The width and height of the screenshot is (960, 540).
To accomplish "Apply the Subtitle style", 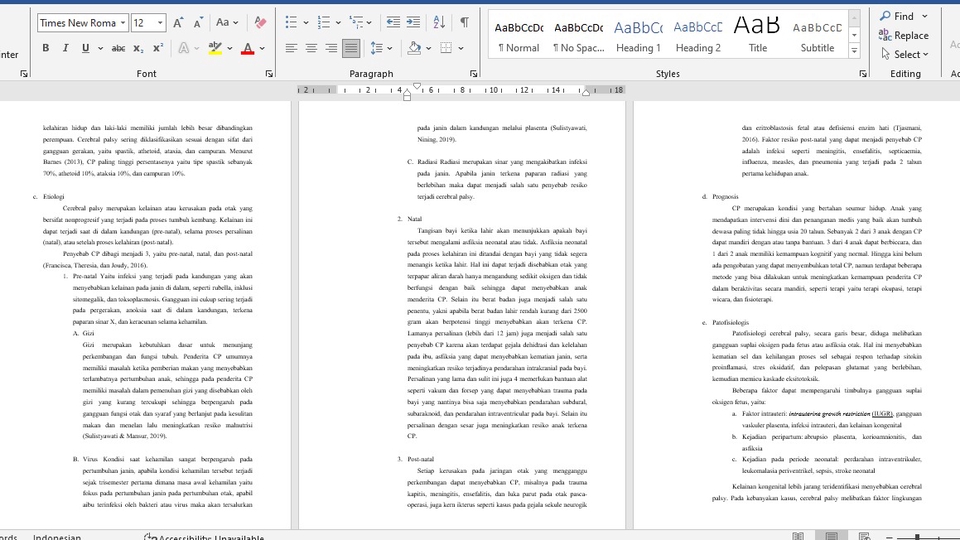I will (x=817, y=36).
